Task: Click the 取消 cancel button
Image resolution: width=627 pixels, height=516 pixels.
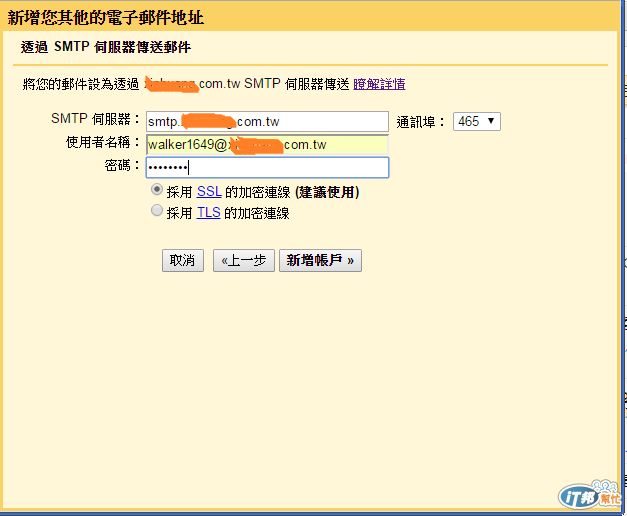Action: (x=183, y=260)
